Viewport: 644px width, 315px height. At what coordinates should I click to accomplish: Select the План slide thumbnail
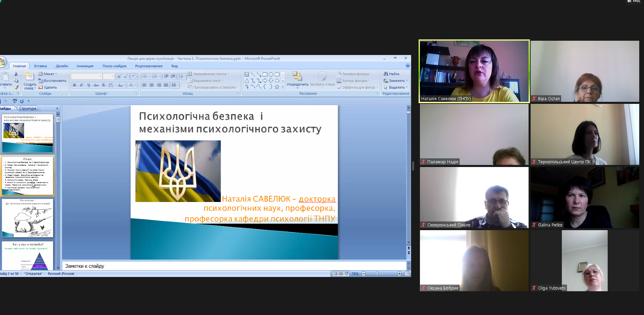(28, 175)
